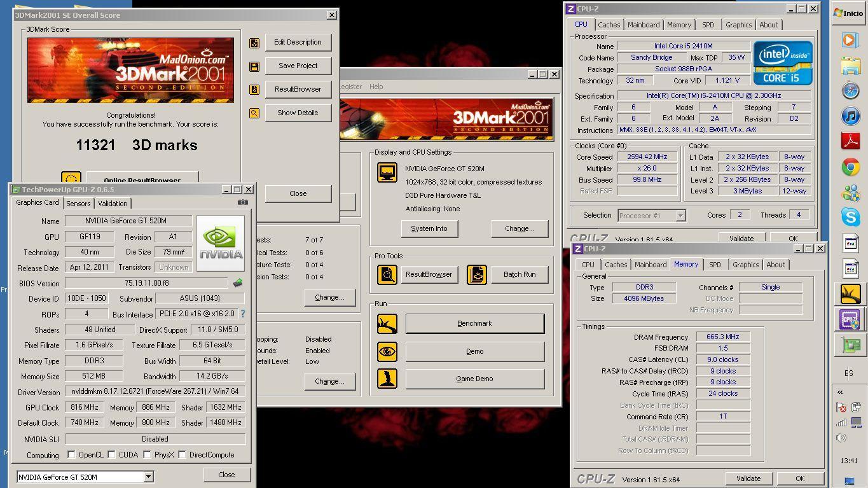The width and height of the screenshot is (868, 488).
Task: Open SPD tab in lower CPU-Z window
Action: click(715, 265)
